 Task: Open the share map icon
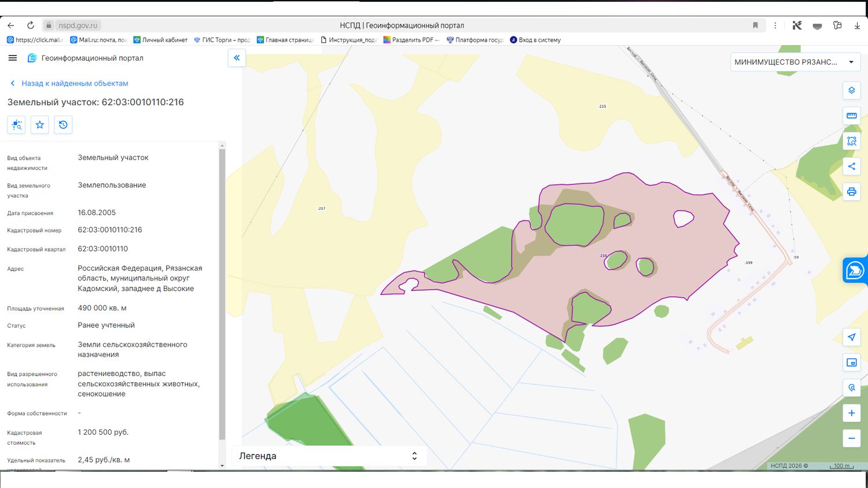[852, 167]
